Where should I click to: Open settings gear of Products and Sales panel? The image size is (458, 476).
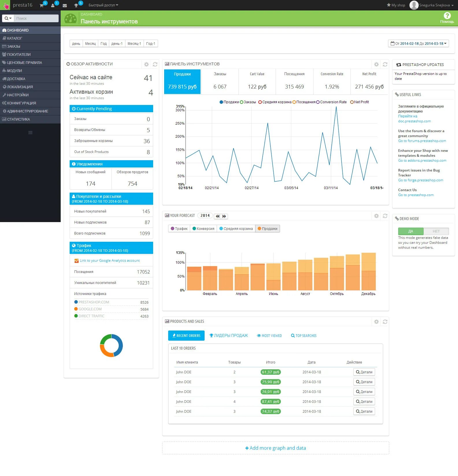[376, 322]
